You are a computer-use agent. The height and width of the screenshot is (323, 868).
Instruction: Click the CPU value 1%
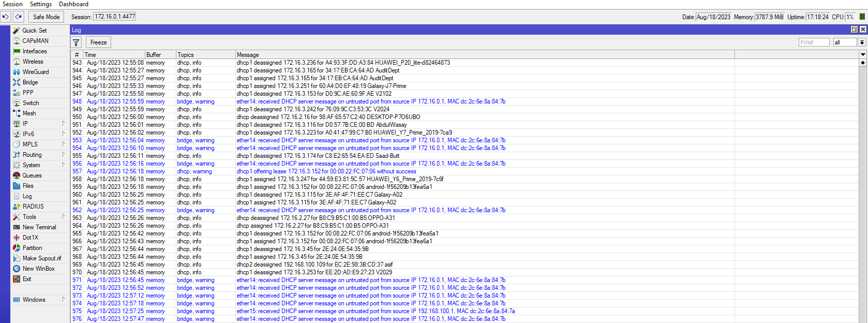(850, 17)
